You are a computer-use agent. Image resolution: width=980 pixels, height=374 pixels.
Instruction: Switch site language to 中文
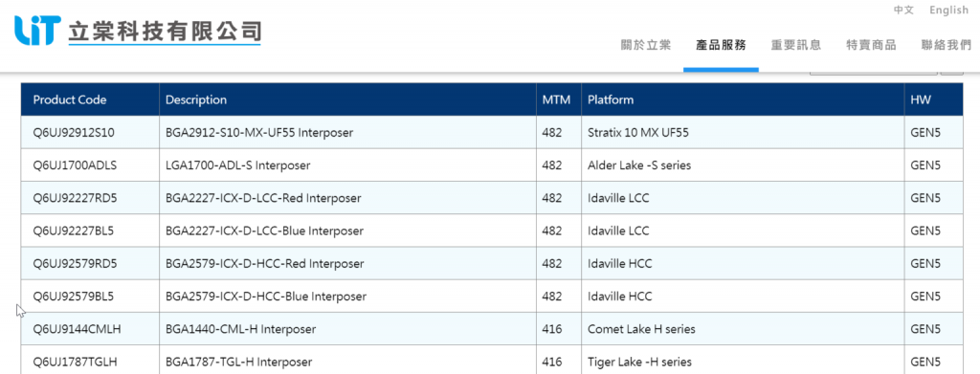pyautogui.click(x=903, y=10)
